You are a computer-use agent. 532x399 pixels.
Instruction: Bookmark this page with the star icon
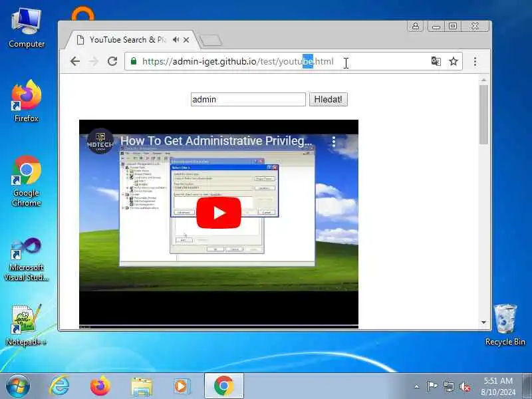[x=454, y=61]
